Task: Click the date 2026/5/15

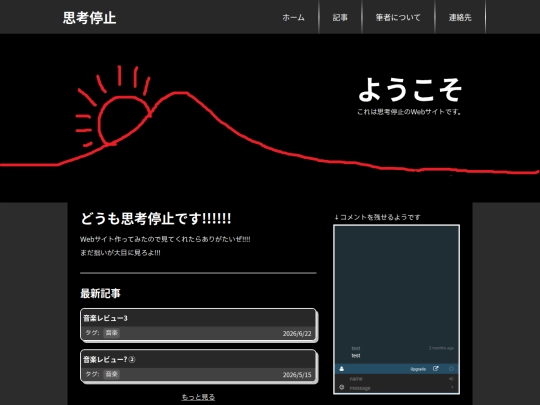Action: (x=297, y=375)
